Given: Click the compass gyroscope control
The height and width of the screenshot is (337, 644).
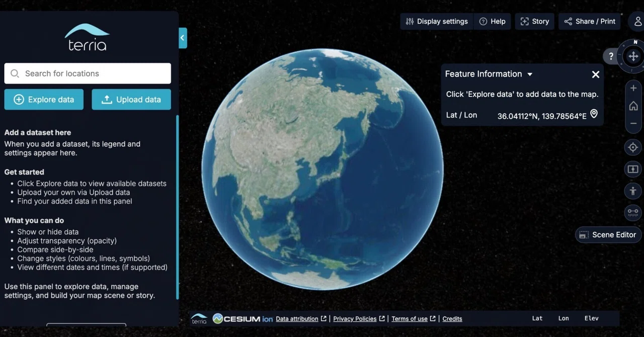Looking at the screenshot, I should pos(633,56).
